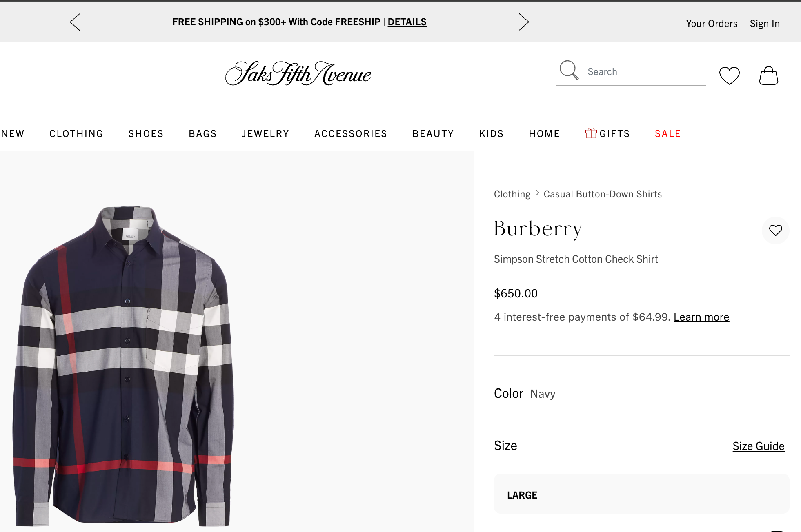Open the Size Guide
This screenshot has height=532, width=801.
coord(758,446)
